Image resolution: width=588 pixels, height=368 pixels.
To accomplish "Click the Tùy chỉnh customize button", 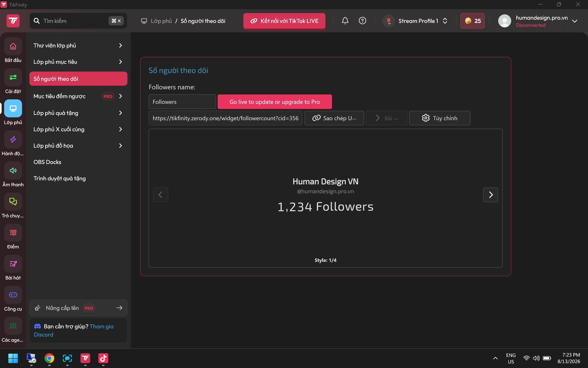I will coord(440,118).
